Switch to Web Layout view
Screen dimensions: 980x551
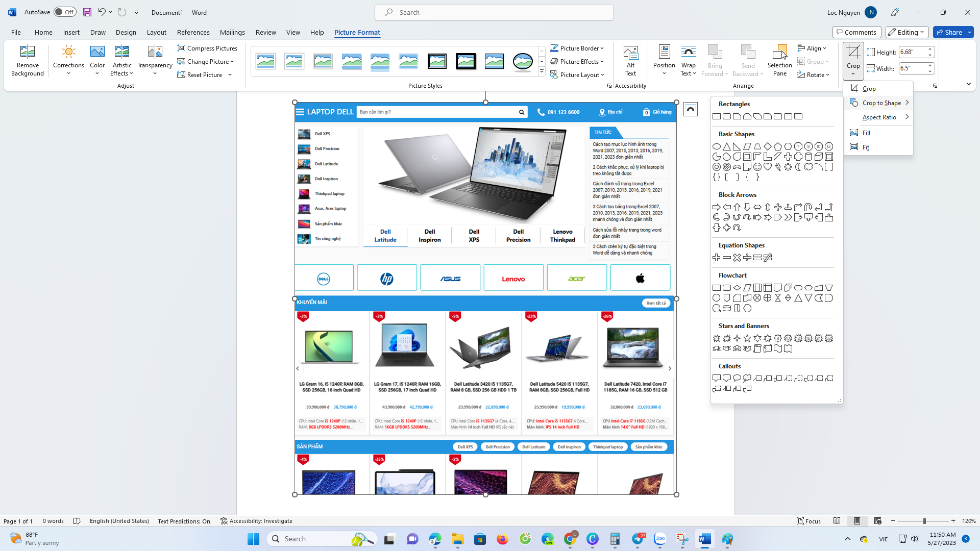tap(877, 521)
